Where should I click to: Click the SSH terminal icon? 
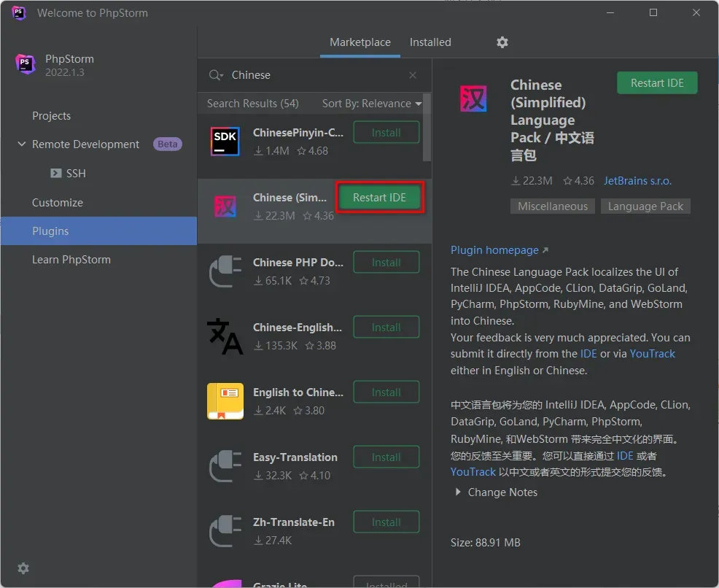[x=56, y=173]
